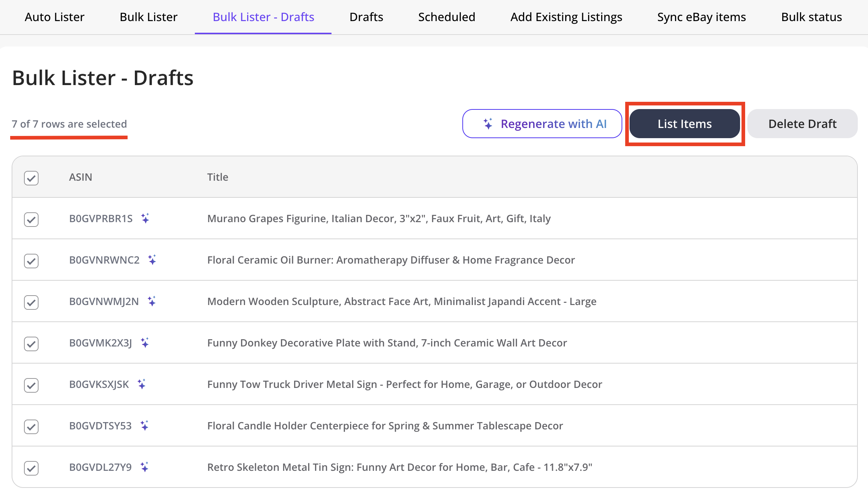Go to Sync eBay items tab
868x493 pixels.
701,17
